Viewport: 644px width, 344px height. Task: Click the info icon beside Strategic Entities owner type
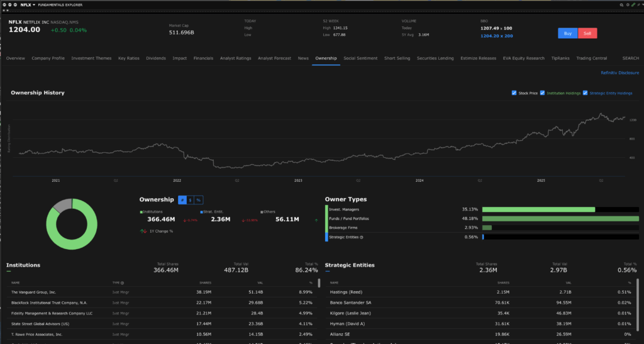[361, 237]
